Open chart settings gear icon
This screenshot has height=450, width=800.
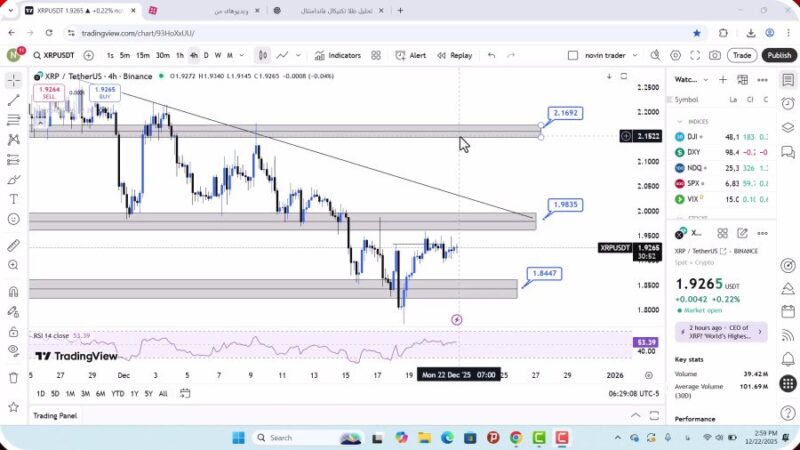coord(675,56)
